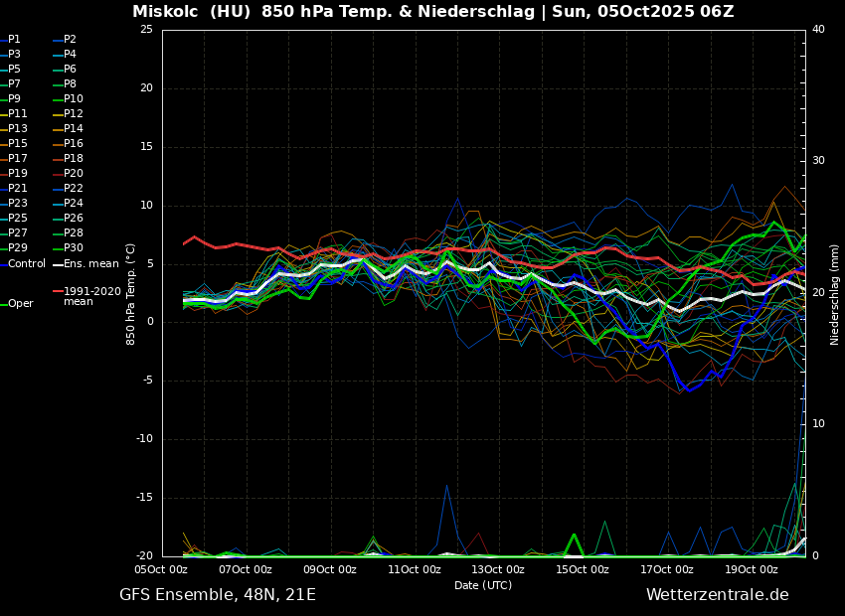Click the red line swatch beside 1991-2020
The height and width of the screenshot is (616, 845).
pos(58,292)
